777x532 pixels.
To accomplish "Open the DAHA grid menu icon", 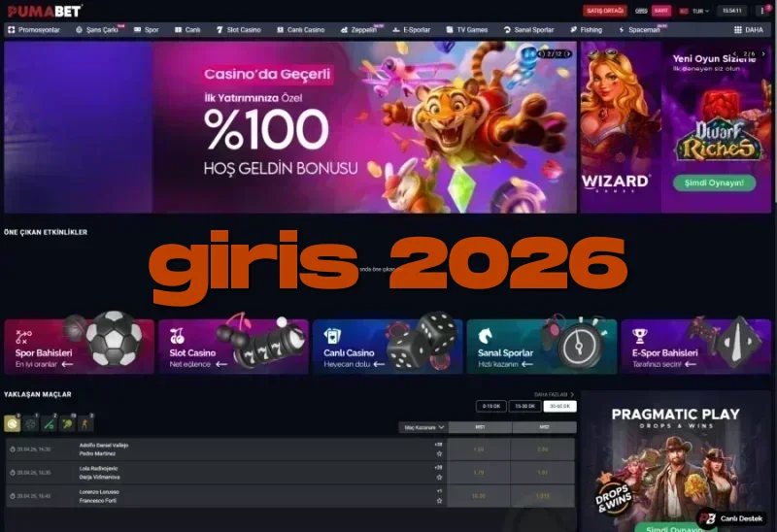I will point(738,30).
